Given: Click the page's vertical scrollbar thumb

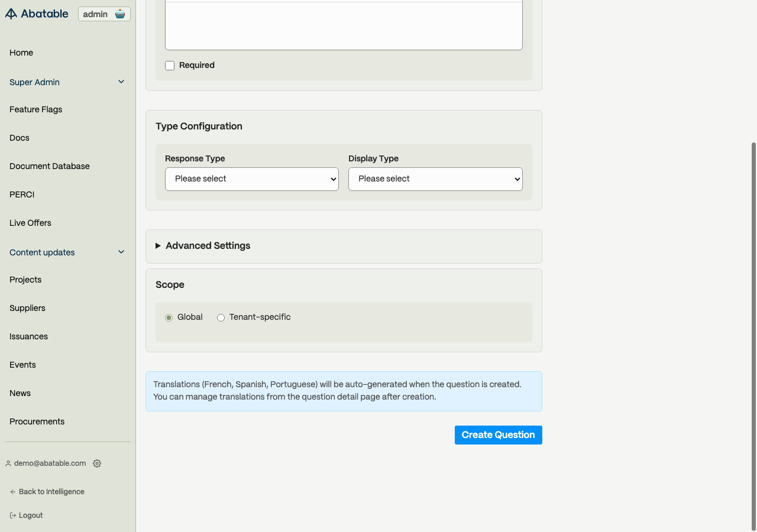Looking at the screenshot, I should (753, 336).
